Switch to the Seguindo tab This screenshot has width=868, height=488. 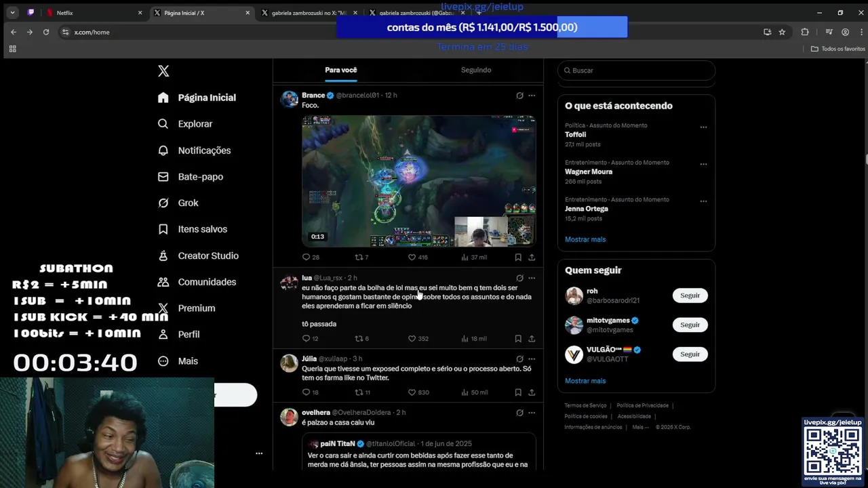point(476,70)
